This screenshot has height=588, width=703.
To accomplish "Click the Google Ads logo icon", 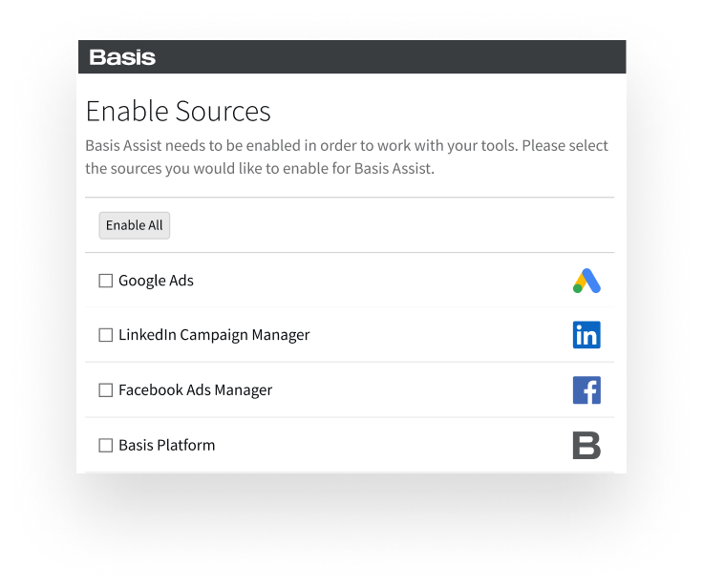I will click(x=586, y=281).
